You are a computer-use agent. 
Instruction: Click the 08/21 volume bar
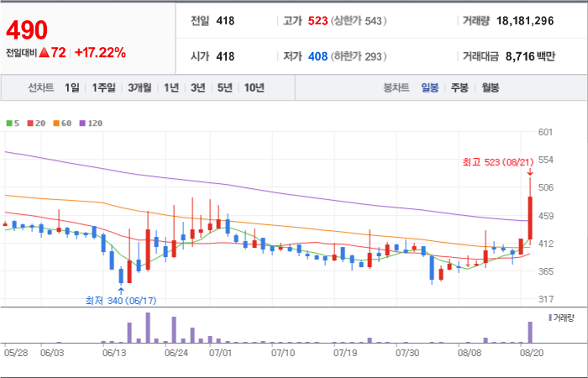click(x=530, y=333)
